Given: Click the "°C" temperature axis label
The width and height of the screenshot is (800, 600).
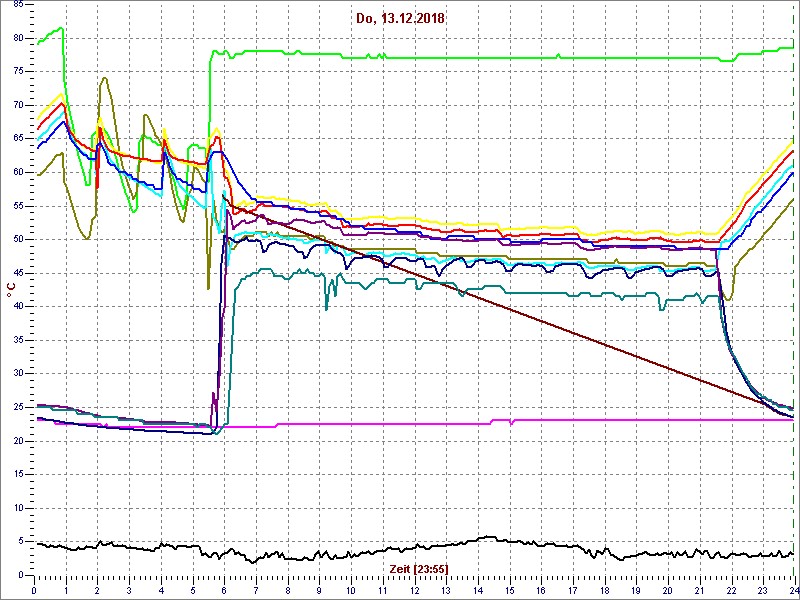Looking at the screenshot, I should 10,290.
